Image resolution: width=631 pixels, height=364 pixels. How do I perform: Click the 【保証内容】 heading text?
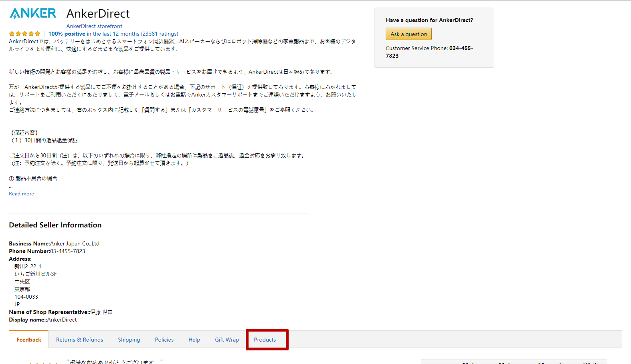24,133
